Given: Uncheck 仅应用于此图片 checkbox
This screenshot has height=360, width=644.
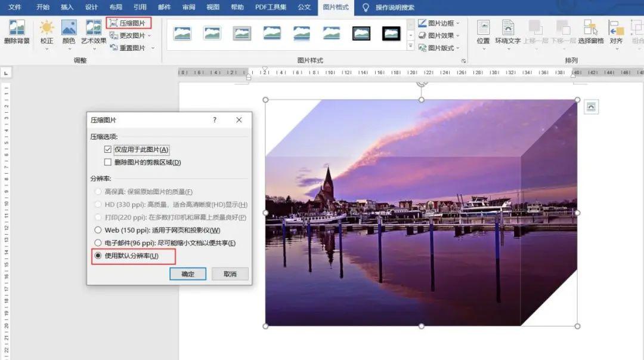Looking at the screenshot, I should (108, 149).
